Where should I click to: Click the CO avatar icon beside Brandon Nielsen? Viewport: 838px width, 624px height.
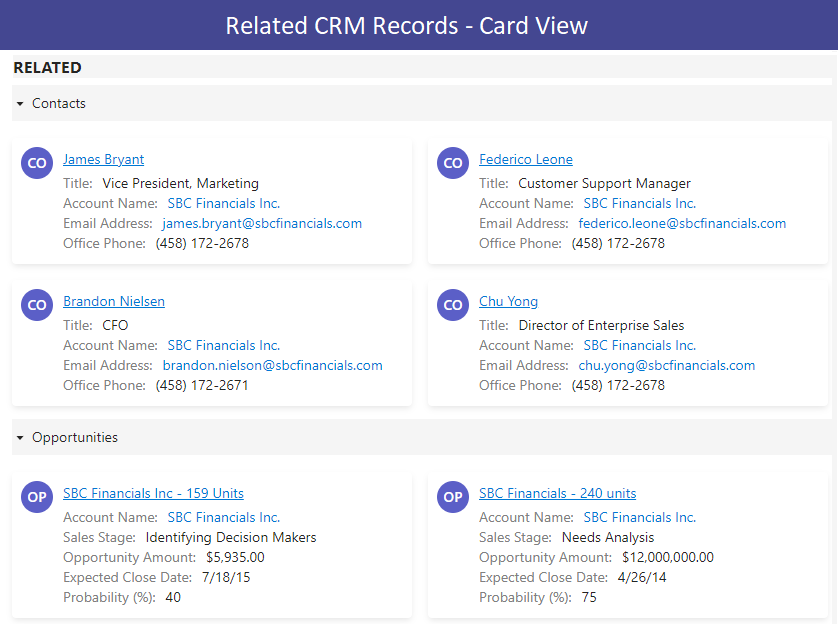coord(37,305)
